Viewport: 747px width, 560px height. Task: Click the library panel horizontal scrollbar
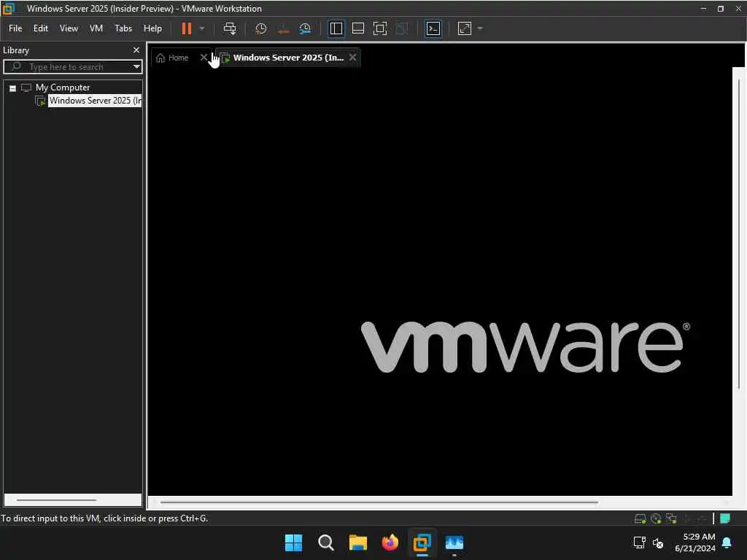click(x=56, y=500)
